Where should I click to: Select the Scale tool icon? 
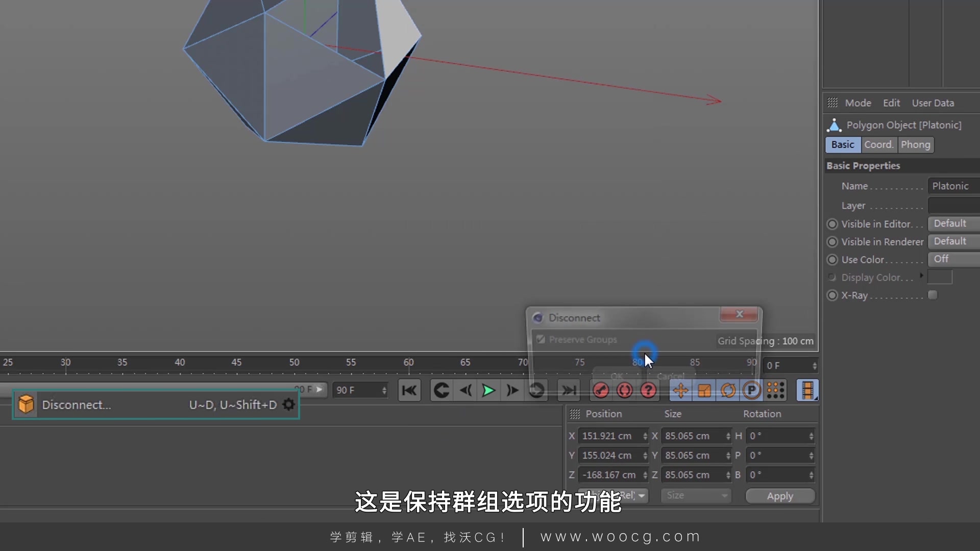(x=704, y=390)
